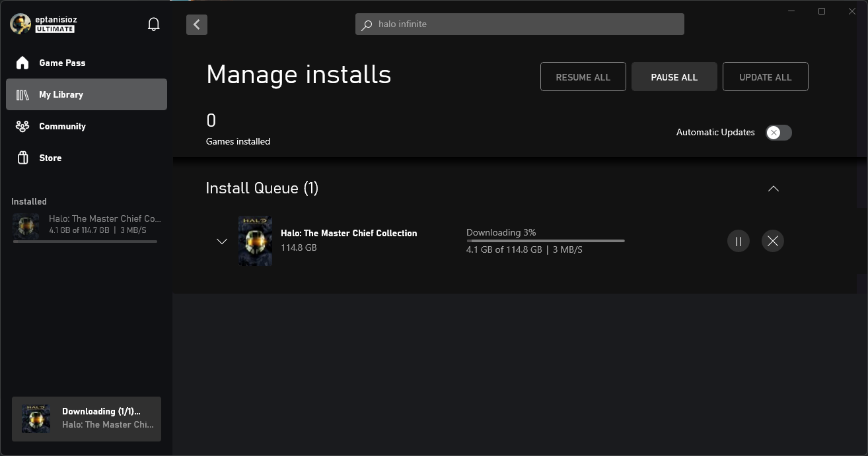Click the notifications bell icon

(x=154, y=24)
